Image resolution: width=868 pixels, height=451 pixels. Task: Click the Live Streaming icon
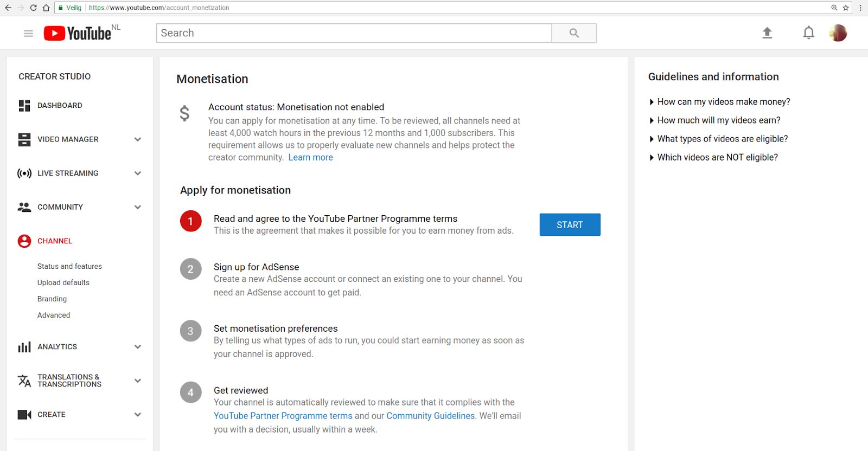(x=24, y=173)
